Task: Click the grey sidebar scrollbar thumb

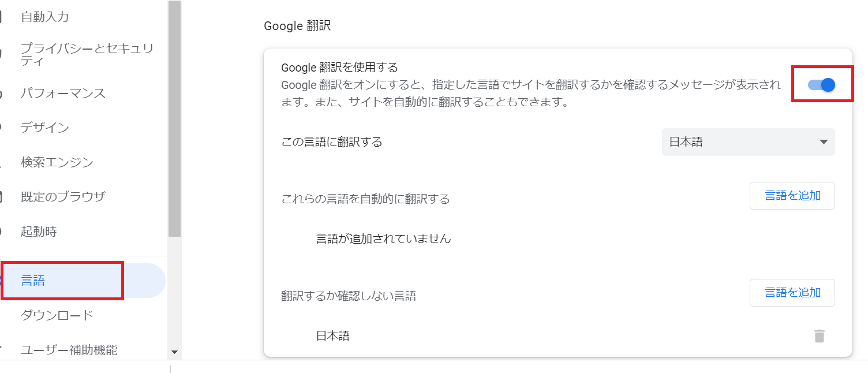Action: (x=174, y=115)
